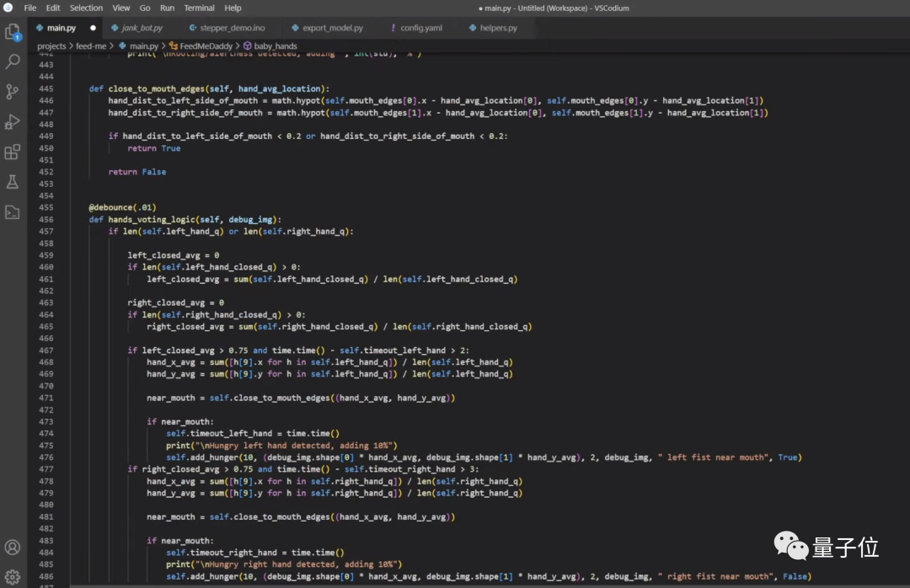Open the Source Control view
Image resolution: width=910 pixels, height=588 pixels.
pyautogui.click(x=13, y=92)
